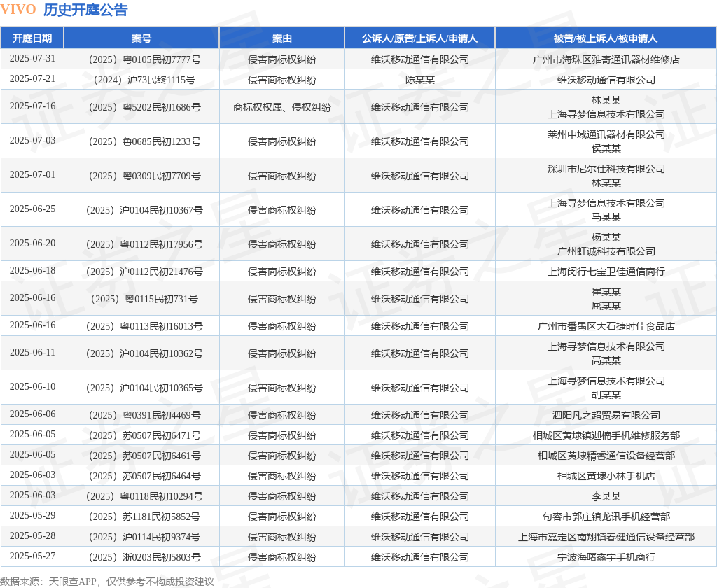Click the 被告/被上诉人/被申请人 column header
Screen dimensions: 717x588
click(x=606, y=38)
